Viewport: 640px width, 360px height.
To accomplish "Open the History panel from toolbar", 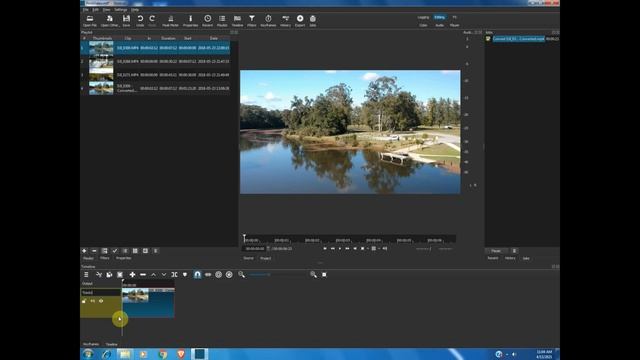I will point(286,20).
